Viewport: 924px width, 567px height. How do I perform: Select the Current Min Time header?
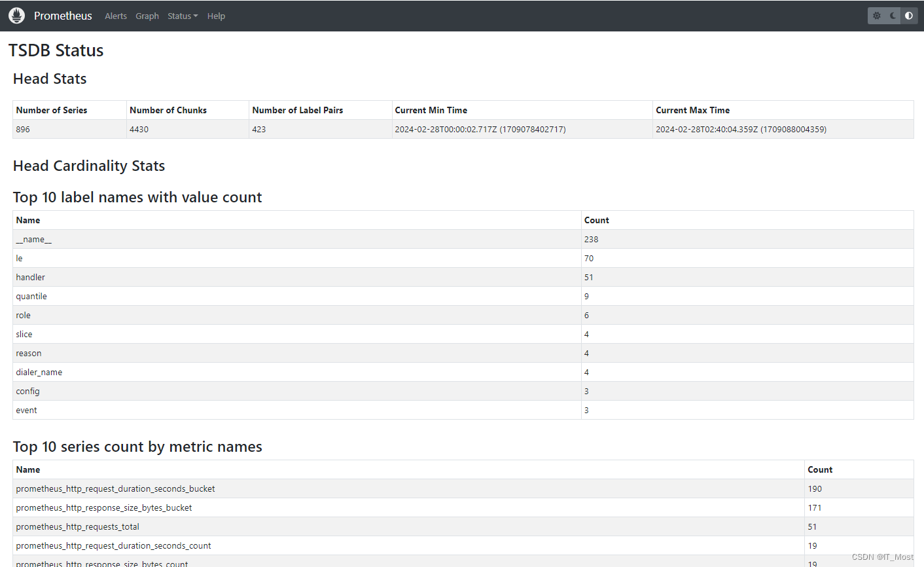(x=431, y=110)
